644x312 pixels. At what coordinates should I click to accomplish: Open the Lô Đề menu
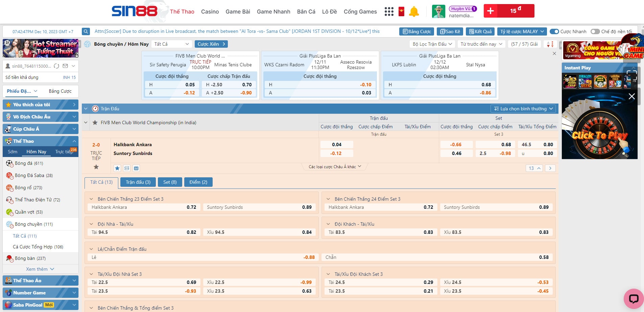(x=329, y=12)
